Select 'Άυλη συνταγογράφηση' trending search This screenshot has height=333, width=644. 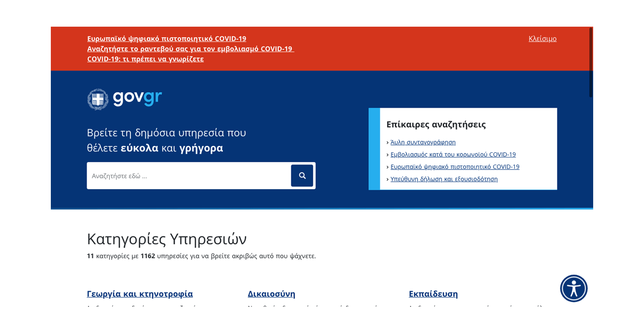423,142
